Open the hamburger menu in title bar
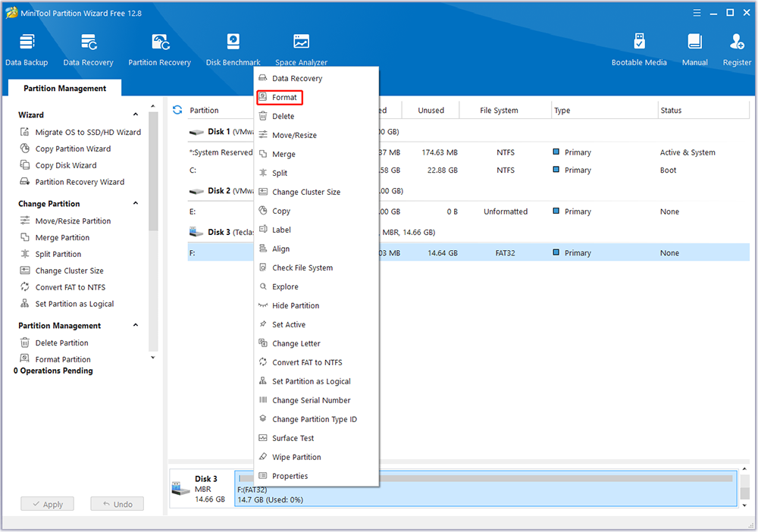This screenshot has width=758, height=532. coord(697,13)
